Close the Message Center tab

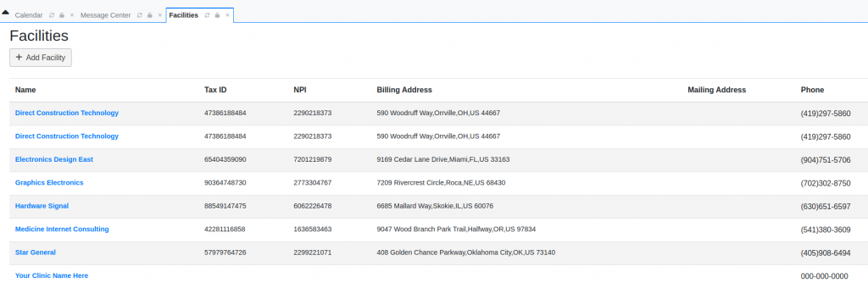tap(160, 15)
